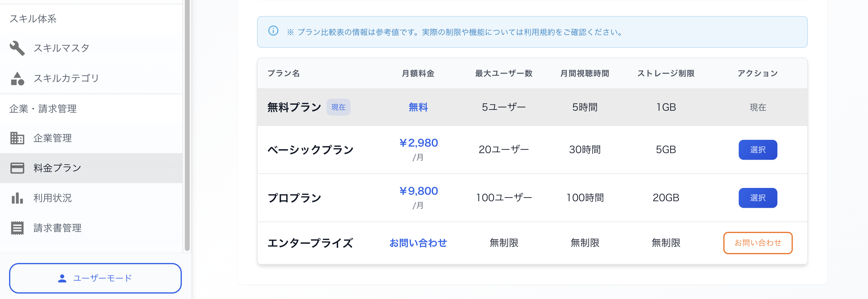This screenshot has width=868, height=299.
Task: Open スキルカテゴリ from the sidebar
Action: point(67,78)
